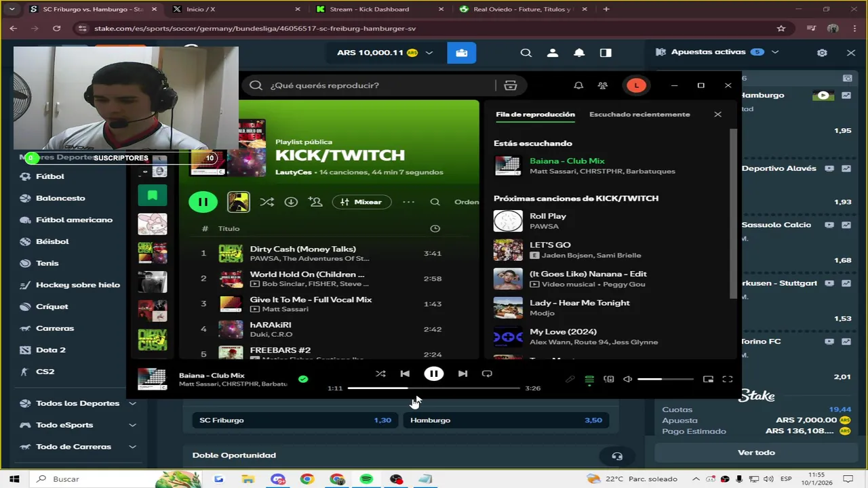Expand Todo de Carreras section

[x=78, y=447]
